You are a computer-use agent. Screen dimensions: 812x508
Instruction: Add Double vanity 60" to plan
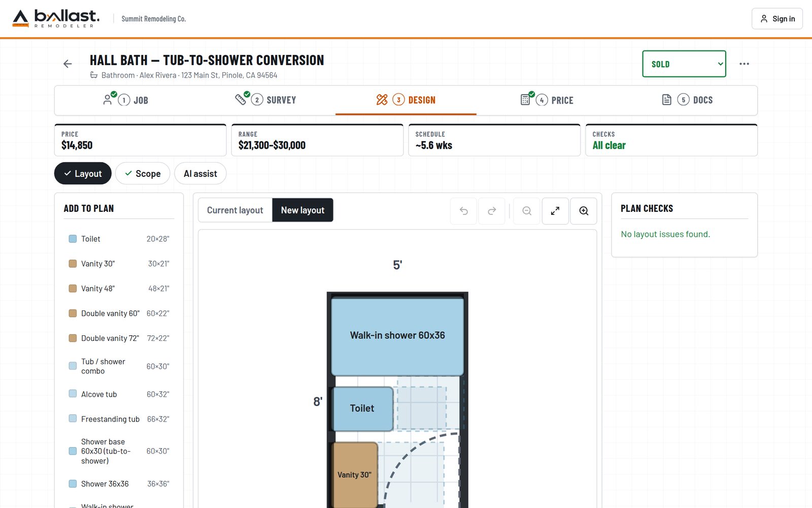point(119,313)
